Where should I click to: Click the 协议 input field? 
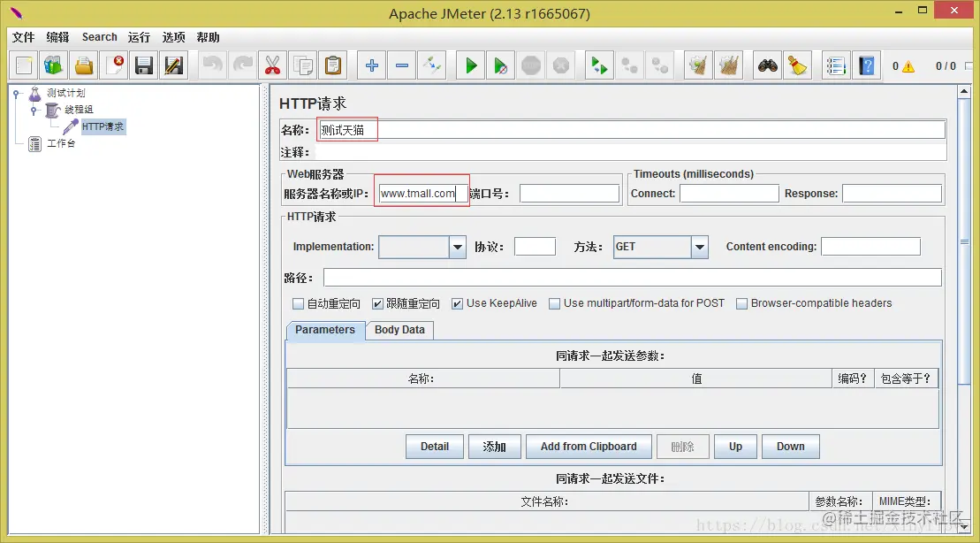[x=535, y=247]
